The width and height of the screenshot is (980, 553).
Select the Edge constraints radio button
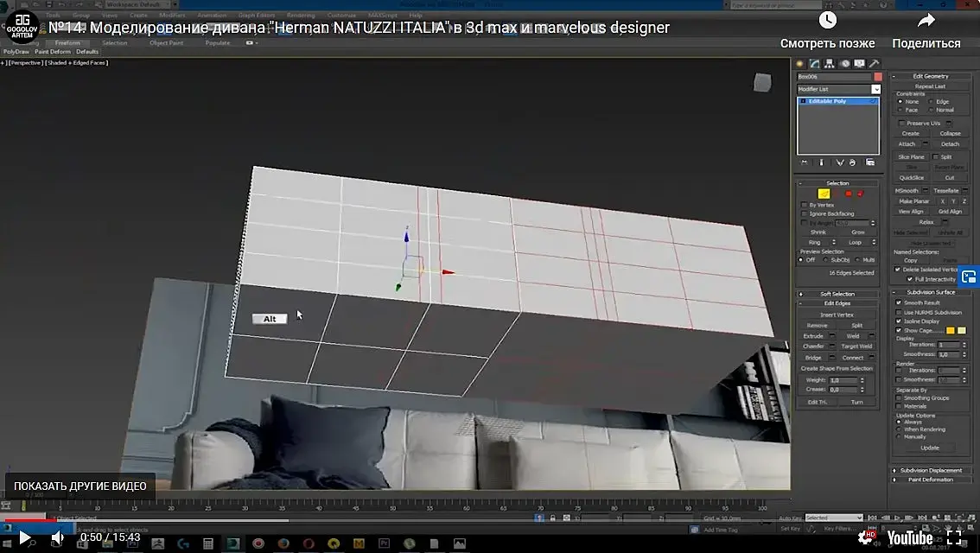pos(932,102)
